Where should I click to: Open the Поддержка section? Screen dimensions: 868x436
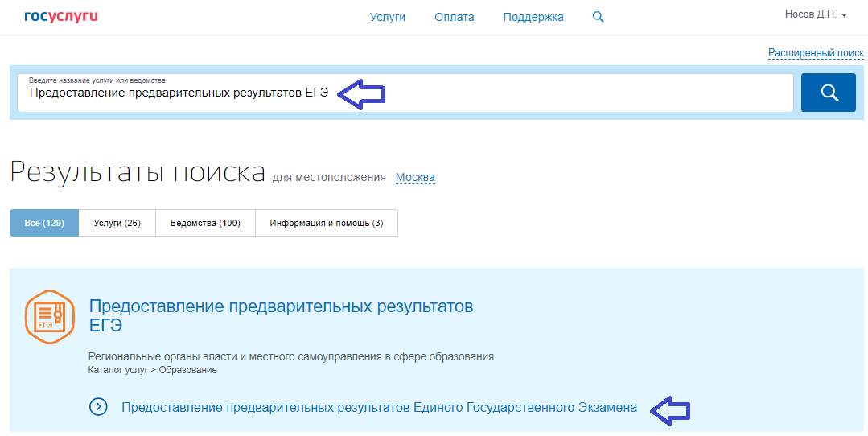533,17
